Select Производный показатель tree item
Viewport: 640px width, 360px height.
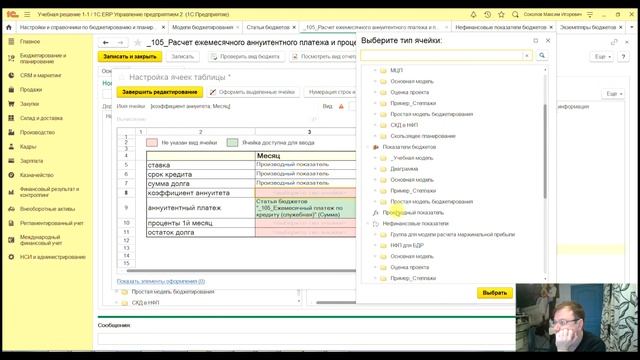click(x=413, y=213)
